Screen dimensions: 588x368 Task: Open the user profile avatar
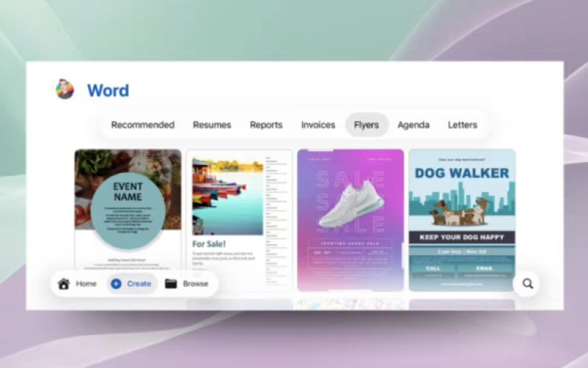(65, 89)
